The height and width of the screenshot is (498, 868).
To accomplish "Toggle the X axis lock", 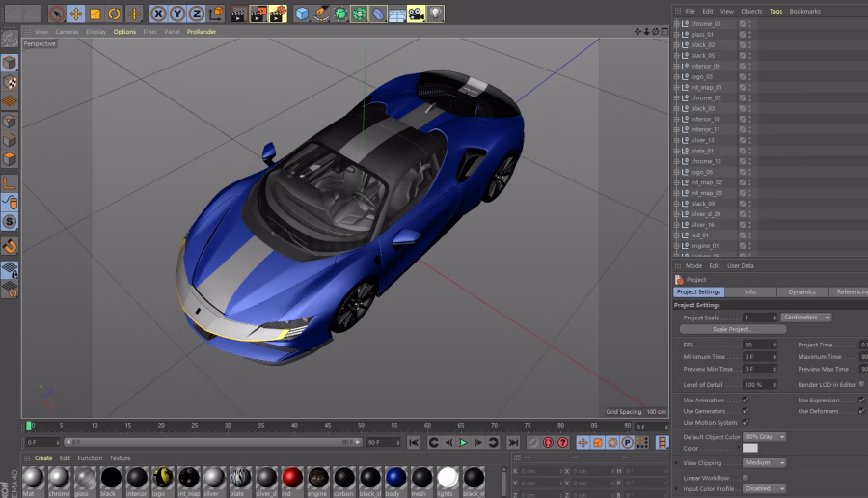I will [158, 14].
